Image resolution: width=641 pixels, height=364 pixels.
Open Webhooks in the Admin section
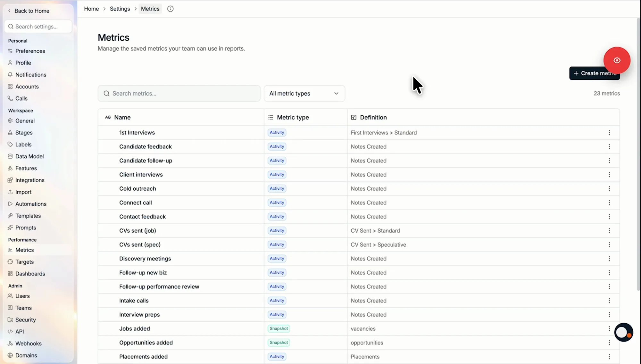tap(28, 343)
